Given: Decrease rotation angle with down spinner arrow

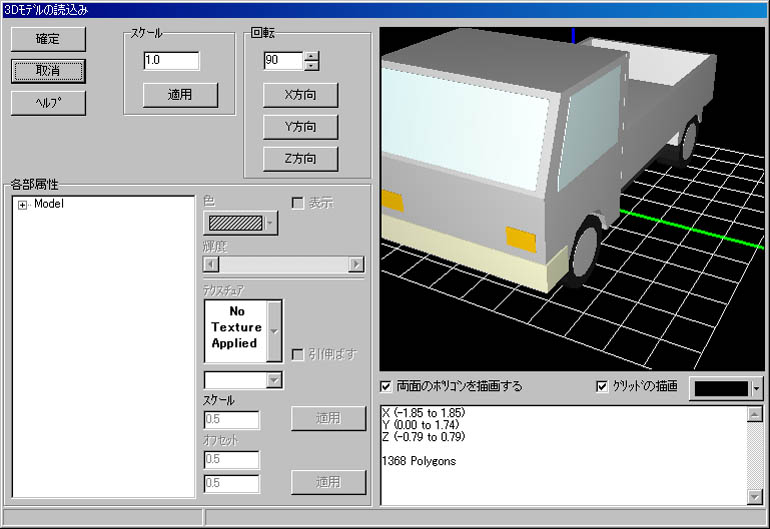Looking at the screenshot, I should [311, 65].
